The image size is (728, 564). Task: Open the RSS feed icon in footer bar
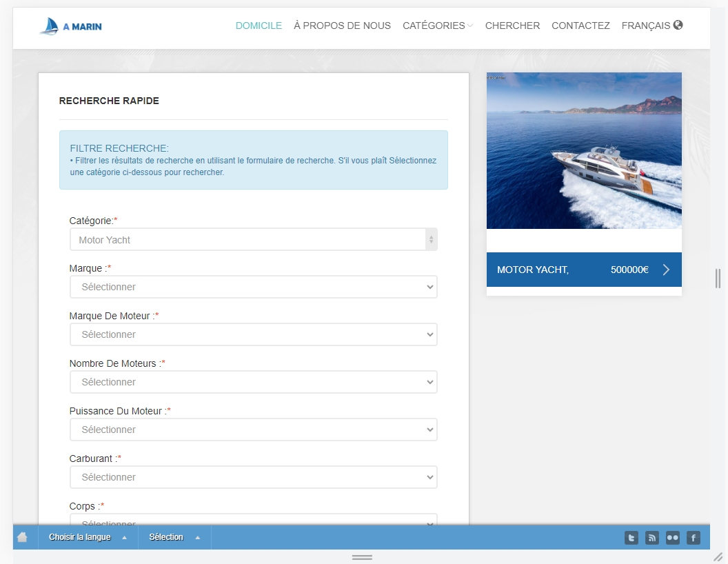(652, 538)
